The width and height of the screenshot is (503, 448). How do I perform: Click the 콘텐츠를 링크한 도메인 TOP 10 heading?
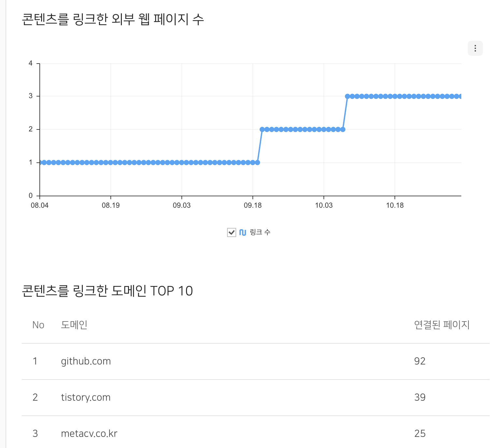pyautogui.click(x=107, y=291)
